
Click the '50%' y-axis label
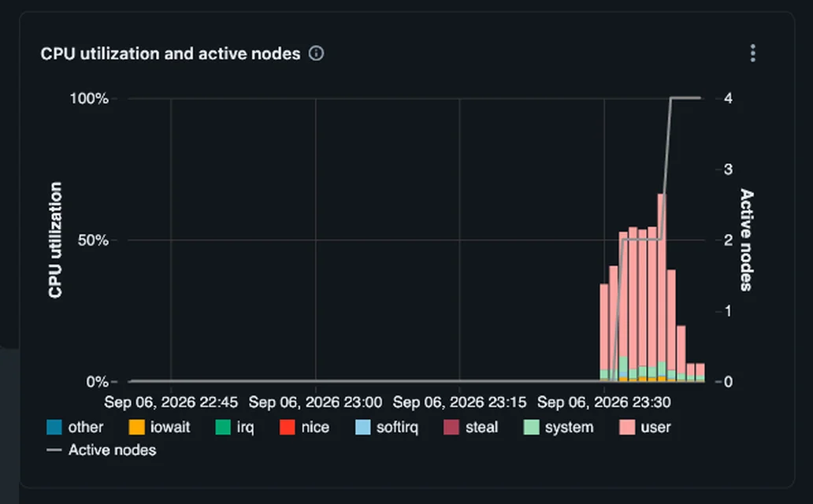click(x=93, y=241)
